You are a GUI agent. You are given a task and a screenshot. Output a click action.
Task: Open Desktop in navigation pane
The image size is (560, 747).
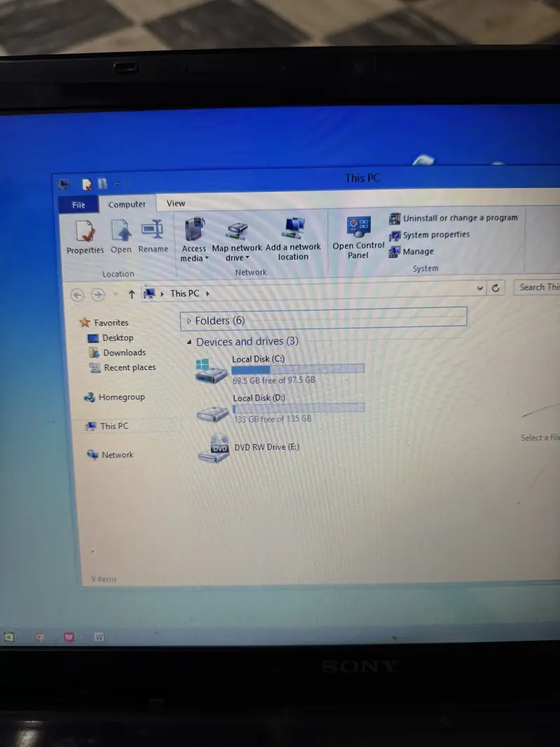tap(111, 338)
